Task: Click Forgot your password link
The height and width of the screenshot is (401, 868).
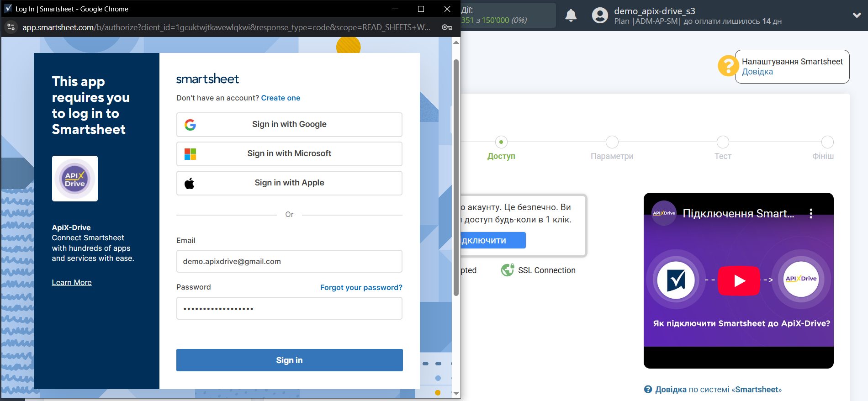Action: (x=361, y=287)
